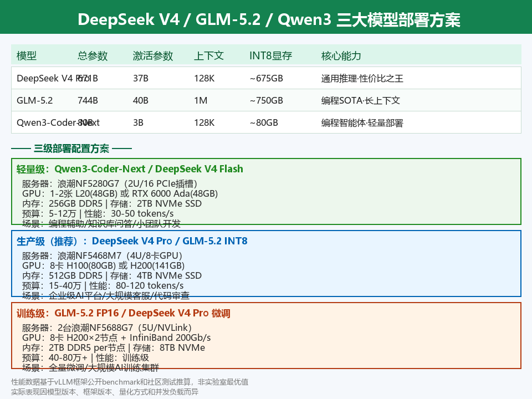Click the '2TB DDR5 per节点' memory line
The height and width of the screenshot is (399, 532).
(x=114, y=348)
